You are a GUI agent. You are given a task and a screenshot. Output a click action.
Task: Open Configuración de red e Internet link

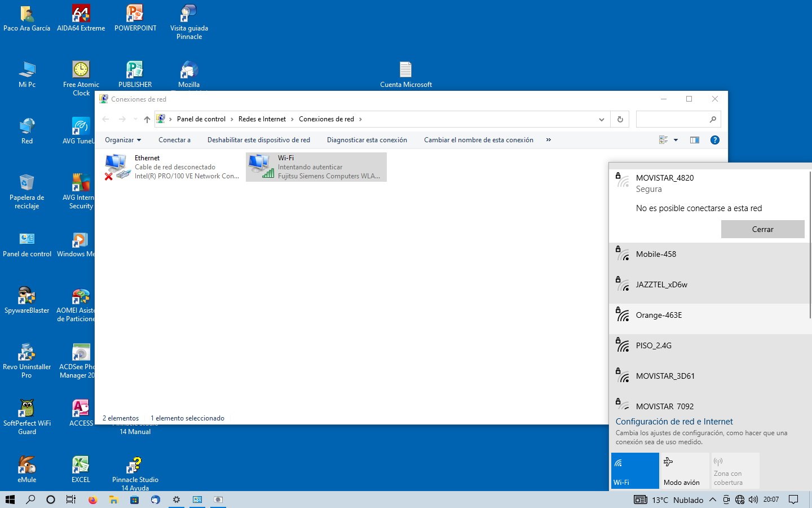(x=674, y=422)
